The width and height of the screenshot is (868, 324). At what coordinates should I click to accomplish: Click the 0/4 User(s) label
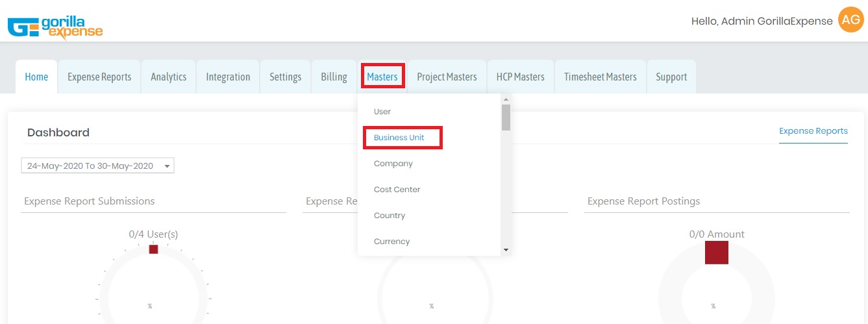pos(153,234)
